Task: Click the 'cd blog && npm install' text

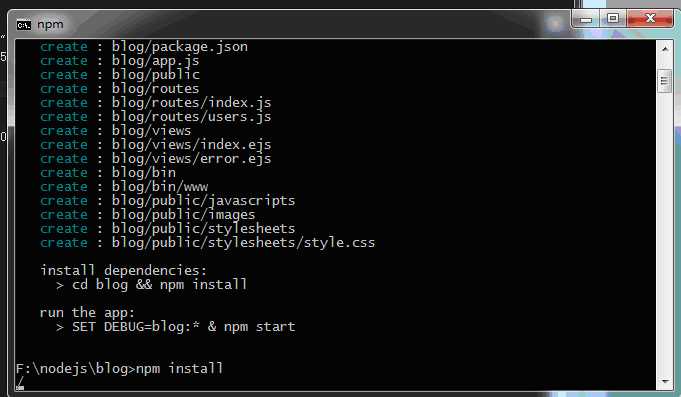Action: tap(159, 285)
